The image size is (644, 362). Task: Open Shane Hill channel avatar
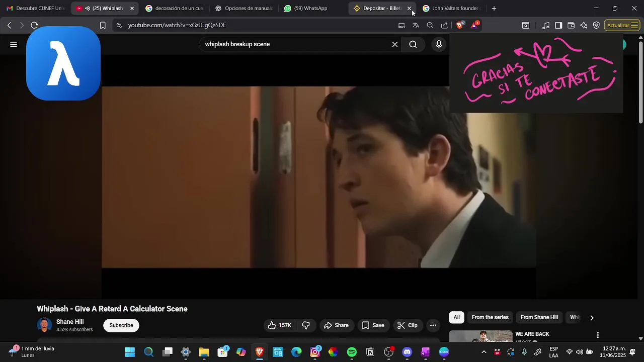pos(44,325)
